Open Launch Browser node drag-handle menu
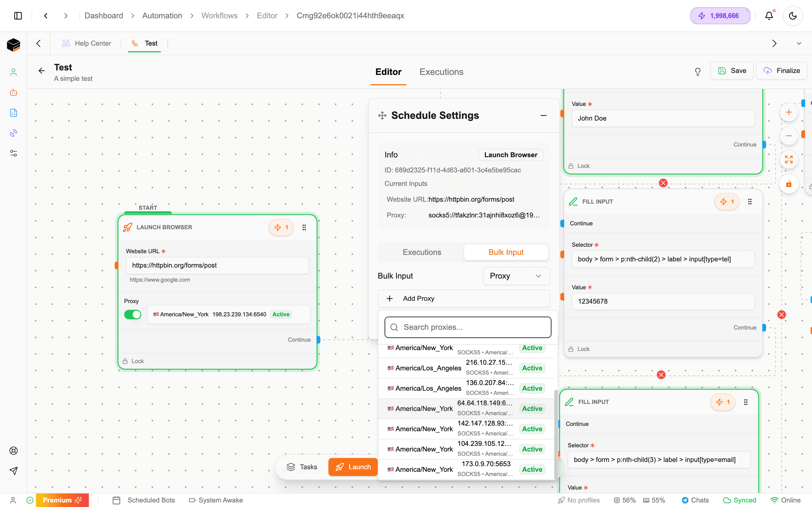 (x=304, y=228)
